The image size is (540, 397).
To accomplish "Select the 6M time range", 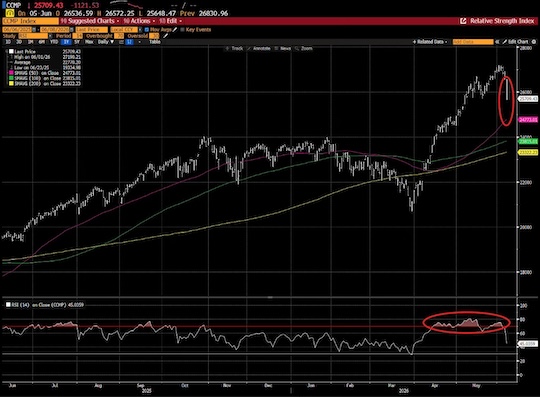I will (42, 42).
